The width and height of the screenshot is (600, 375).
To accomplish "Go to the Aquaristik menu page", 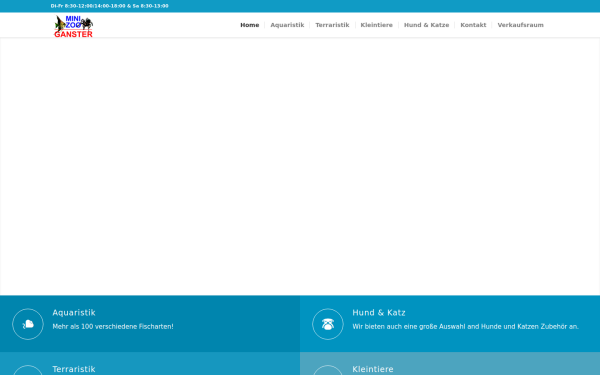I will click(287, 25).
